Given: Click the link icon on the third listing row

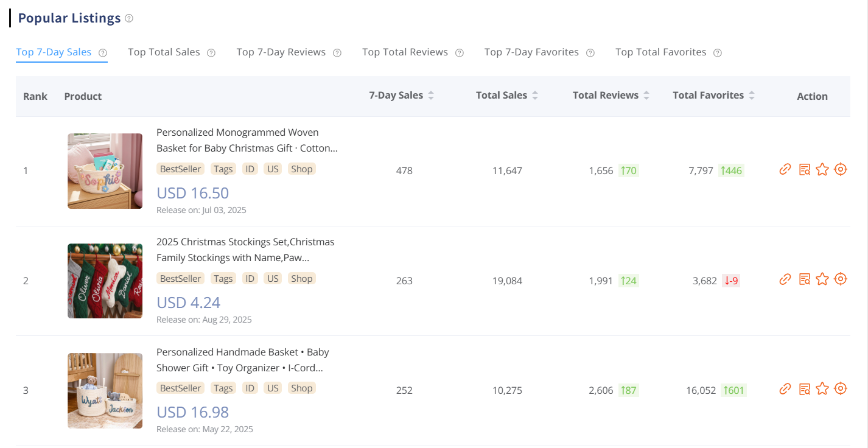Looking at the screenshot, I should 785,388.
